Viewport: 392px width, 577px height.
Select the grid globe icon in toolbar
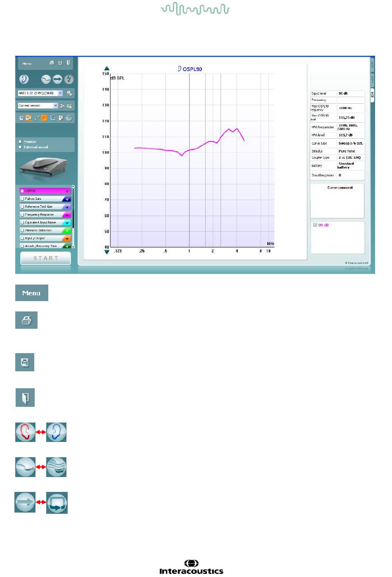69,118
